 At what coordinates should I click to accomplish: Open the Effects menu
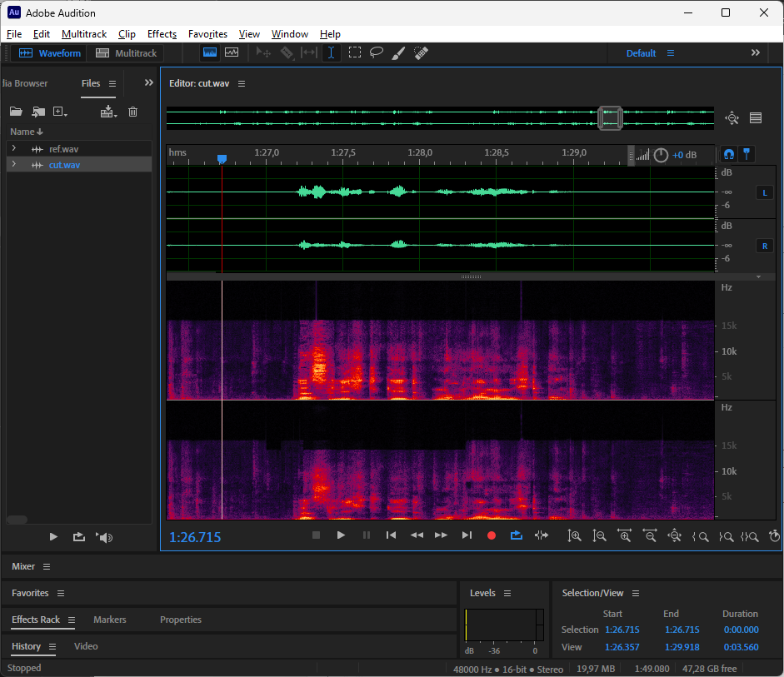pos(162,34)
